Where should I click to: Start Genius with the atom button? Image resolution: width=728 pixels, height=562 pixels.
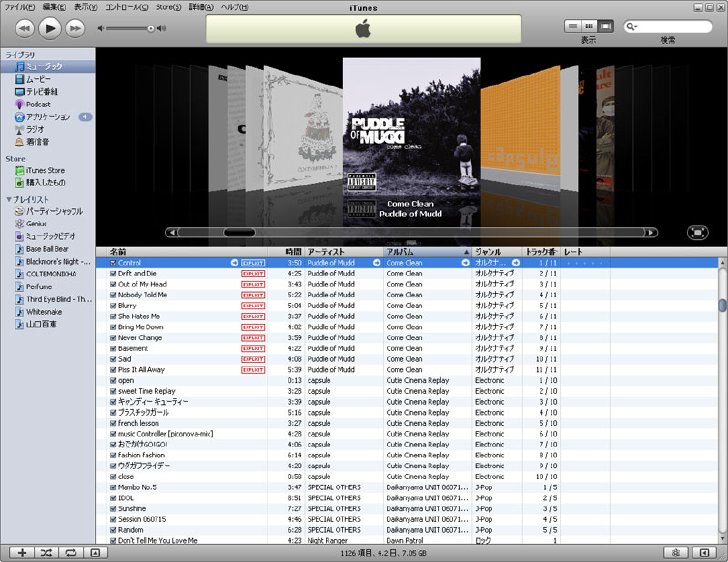click(676, 553)
